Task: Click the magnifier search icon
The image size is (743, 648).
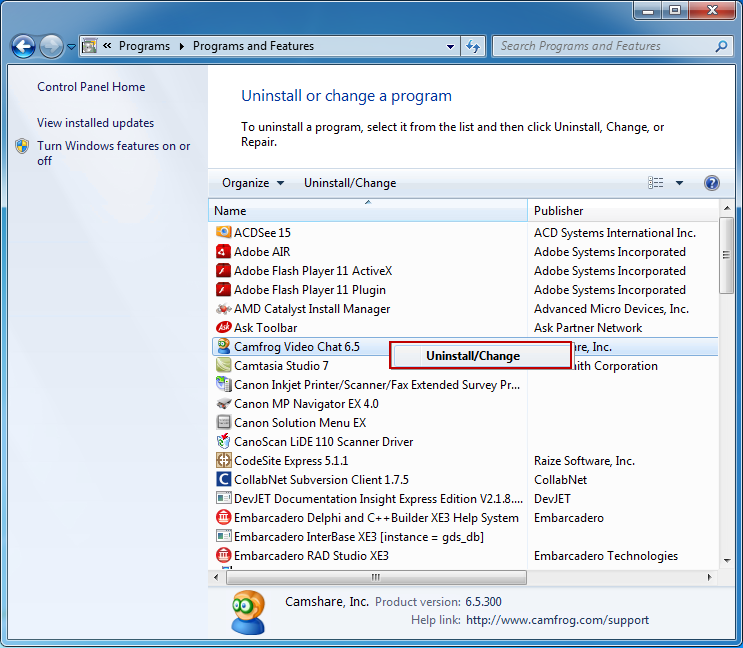Action: (721, 46)
